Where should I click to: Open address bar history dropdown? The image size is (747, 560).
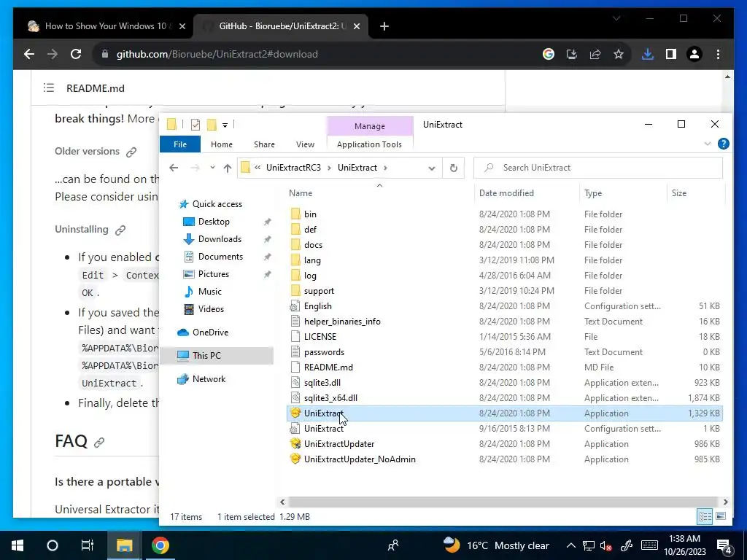[432, 168]
